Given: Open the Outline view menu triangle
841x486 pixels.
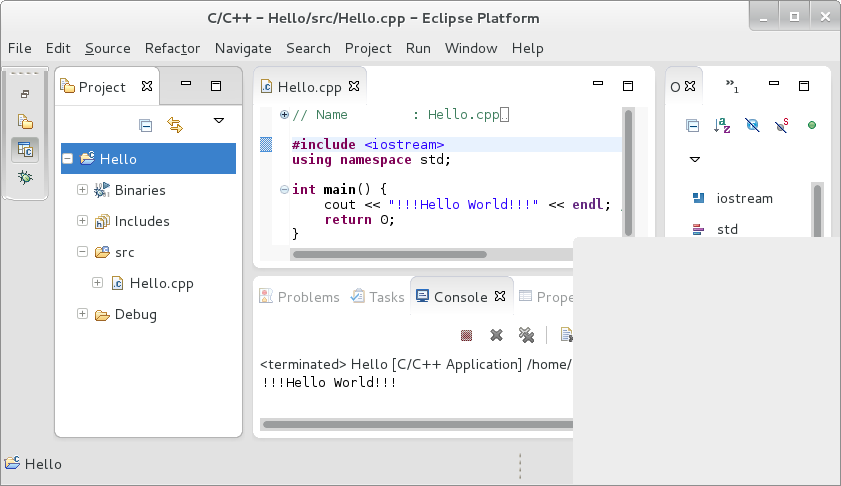Looking at the screenshot, I should [695, 159].
